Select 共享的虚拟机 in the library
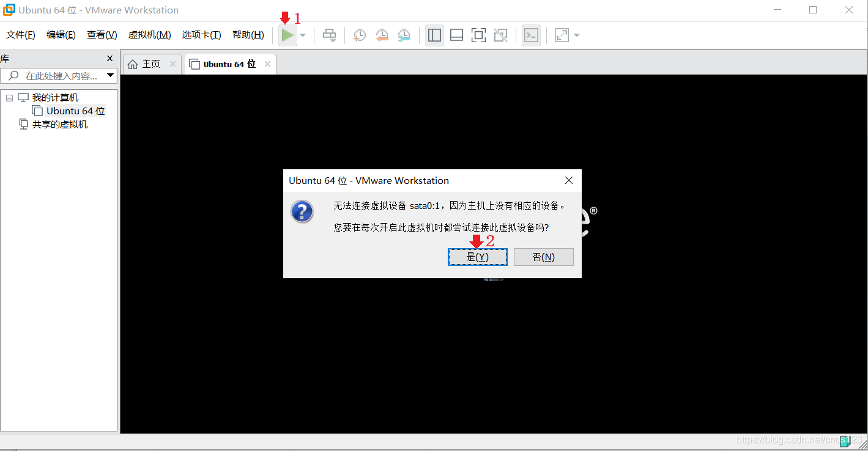Screen dimensions: 868x451 (60, 125)
